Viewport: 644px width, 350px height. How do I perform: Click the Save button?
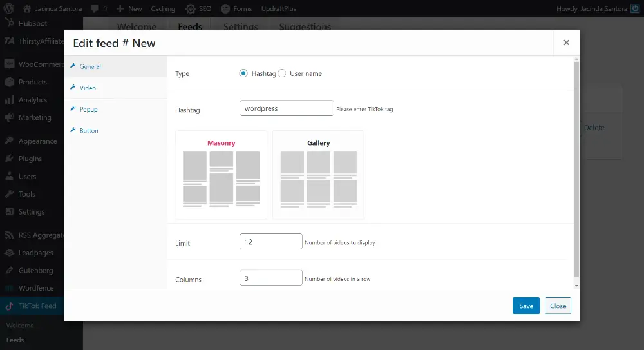[526, 306]
